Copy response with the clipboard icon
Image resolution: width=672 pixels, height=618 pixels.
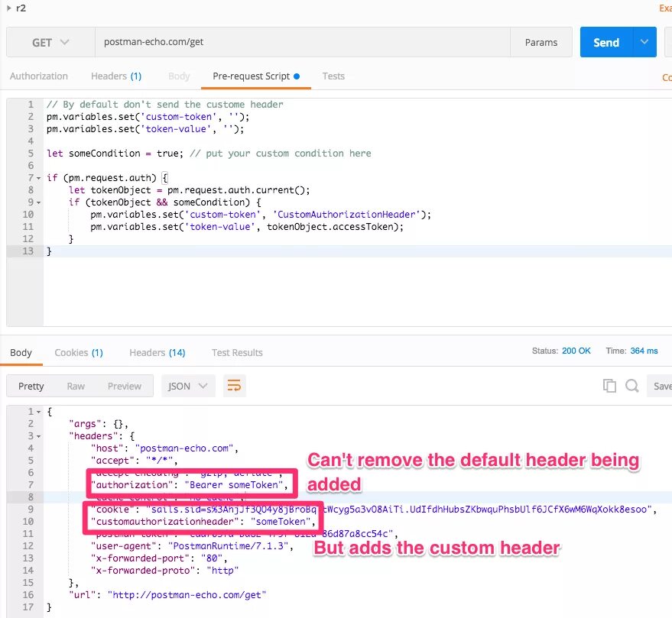[609, 386]
